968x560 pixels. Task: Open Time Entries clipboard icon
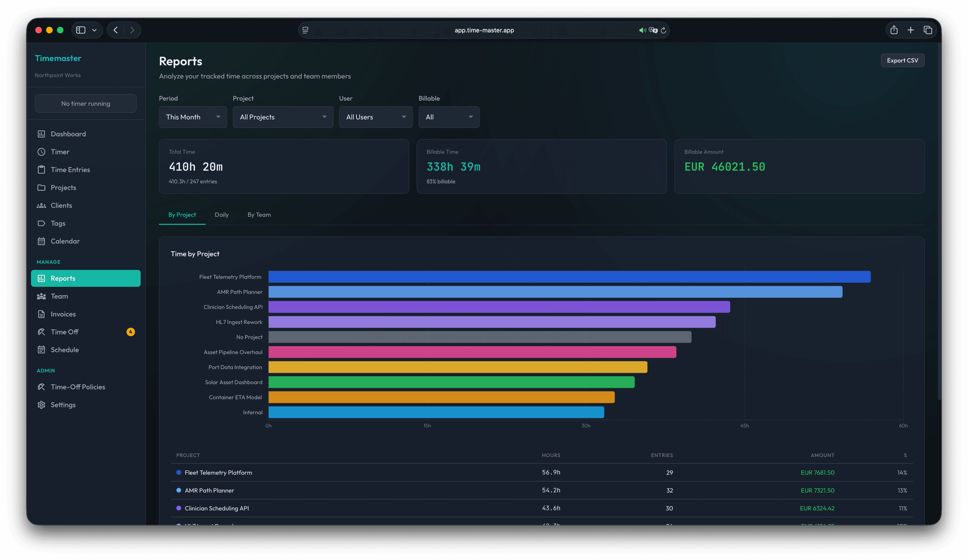41,170
